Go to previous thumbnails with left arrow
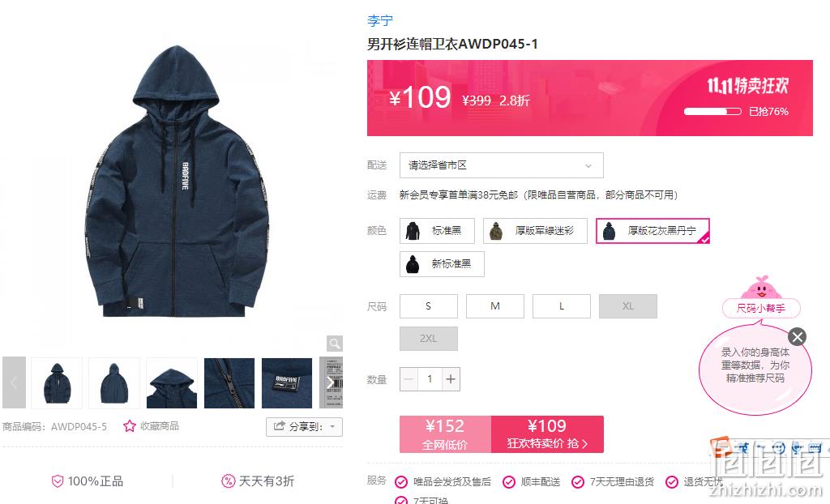The height and width of the screenshot is (504, 830). point(15,382)
